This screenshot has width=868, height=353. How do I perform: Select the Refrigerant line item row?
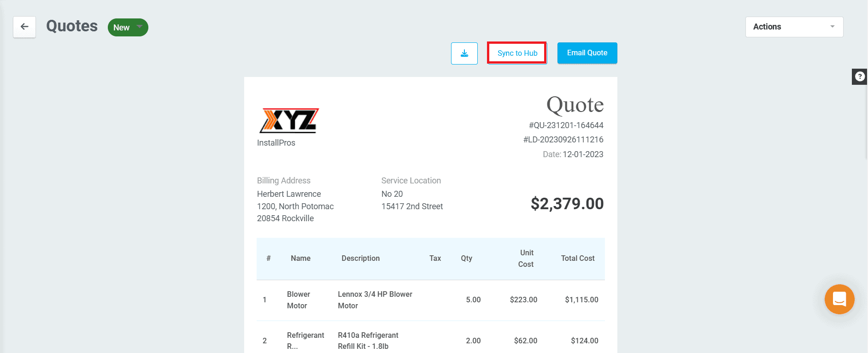coord(305,341)
